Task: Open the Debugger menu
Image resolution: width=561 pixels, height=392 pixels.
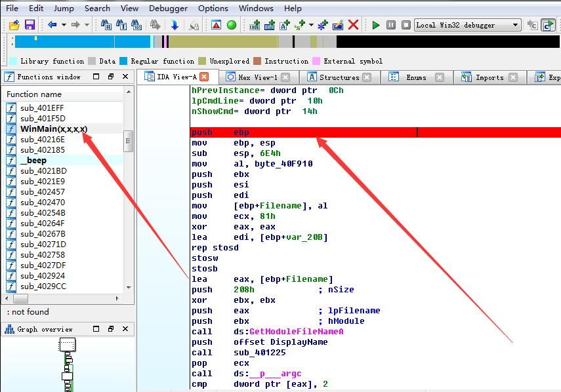Action: pos(168,9)
